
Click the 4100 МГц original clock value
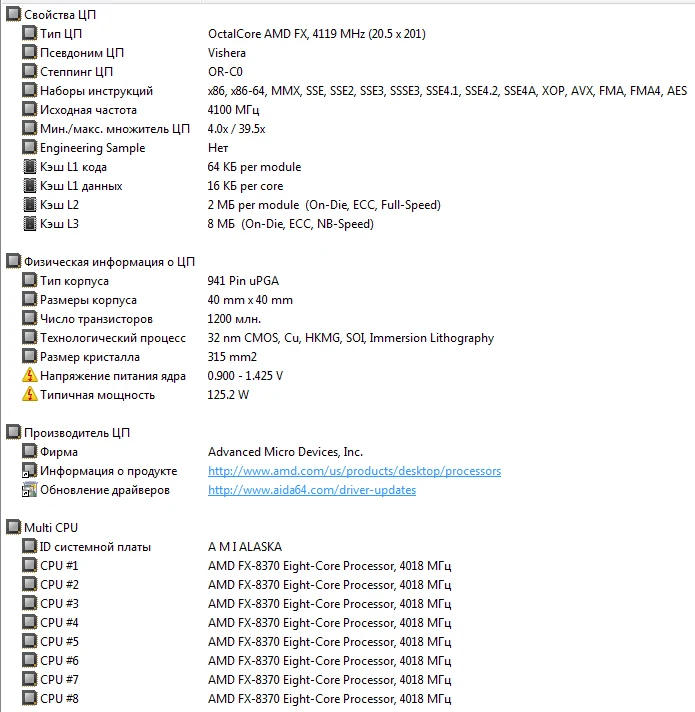tap(233, 110)
